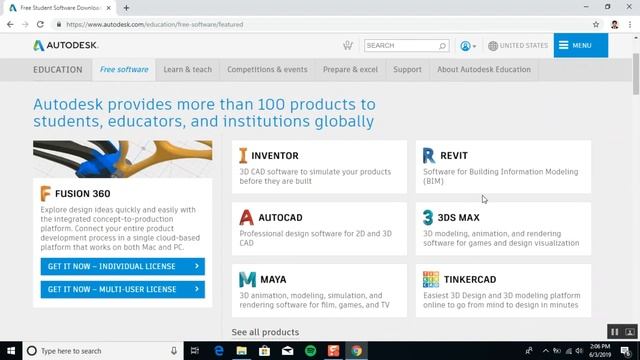Click the Revit R icon
Image resolution: width=640 pixels, height=360 pixels.
tap(429, 156)
